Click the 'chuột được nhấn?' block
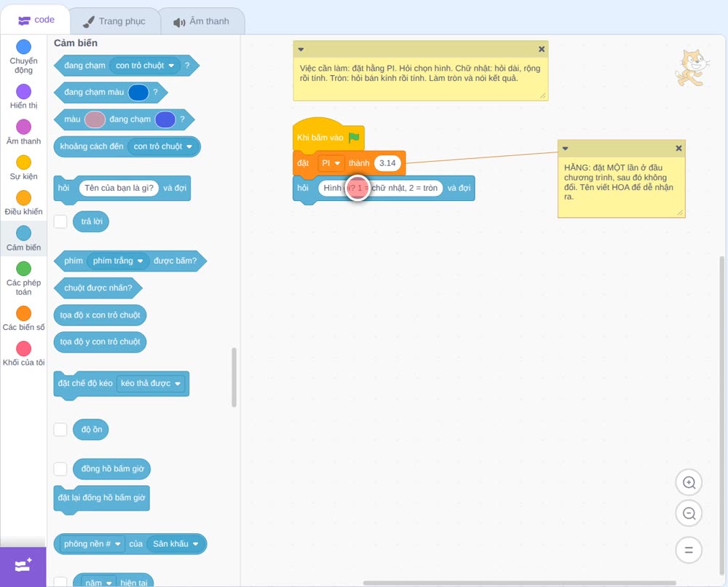 (x=98, y=288)
